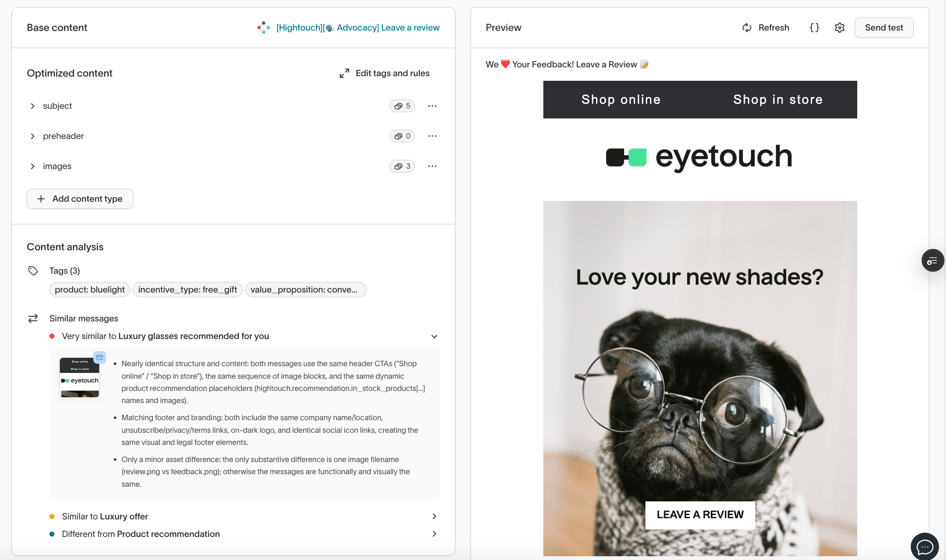Expand the preheader content row

[33, 136]
